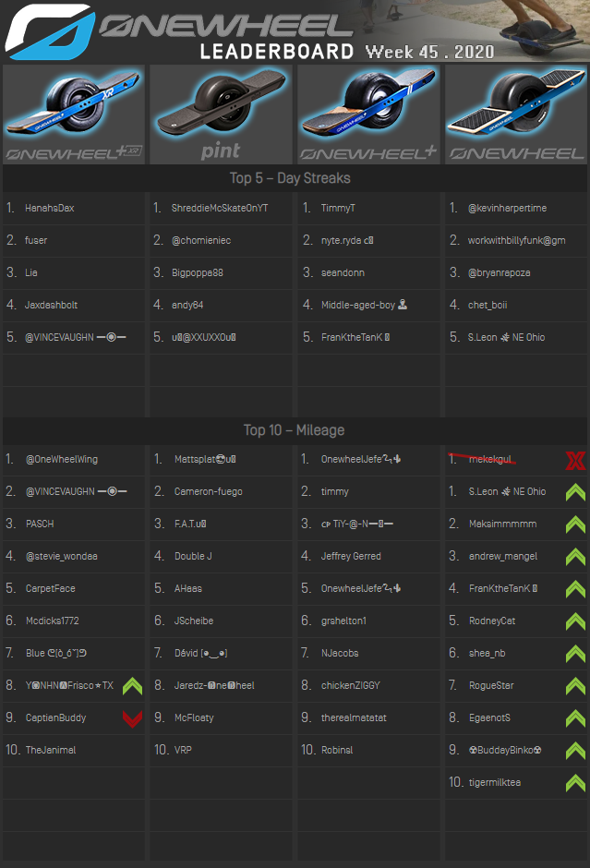Click the Onewheel logo icon
590x868 pixels.
click(x=48, y=30)
